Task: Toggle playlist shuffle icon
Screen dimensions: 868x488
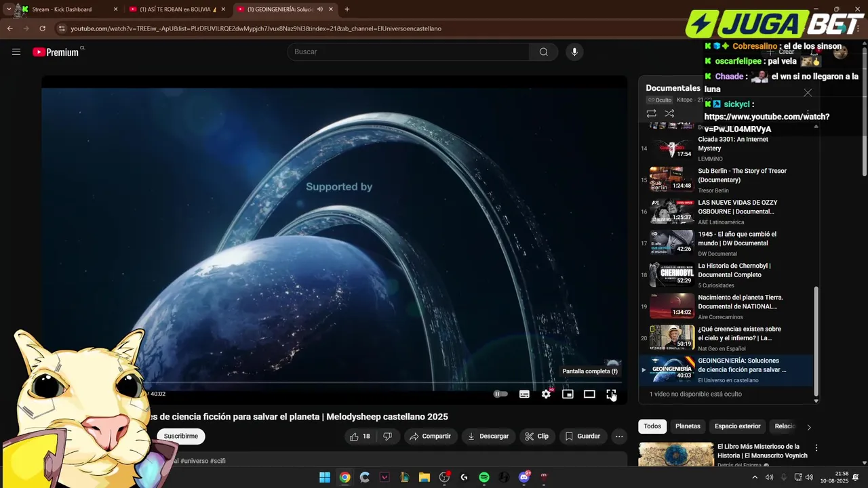Action: coord(669,114)
